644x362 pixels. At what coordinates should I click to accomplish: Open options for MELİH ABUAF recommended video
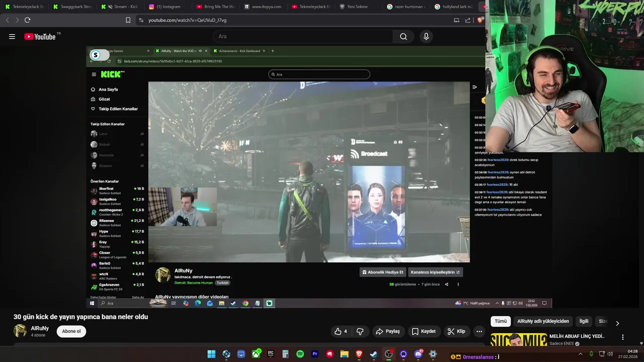(x=622, y=337)
